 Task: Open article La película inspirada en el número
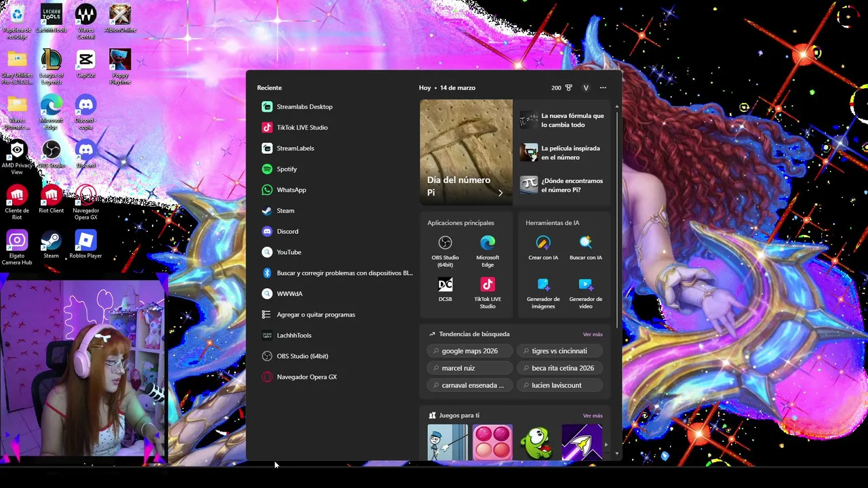click(561, 153)
